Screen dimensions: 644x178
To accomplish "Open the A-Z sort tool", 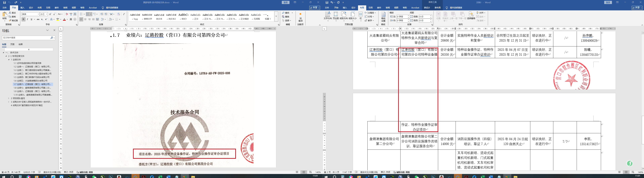I will [x=119, y=14].
